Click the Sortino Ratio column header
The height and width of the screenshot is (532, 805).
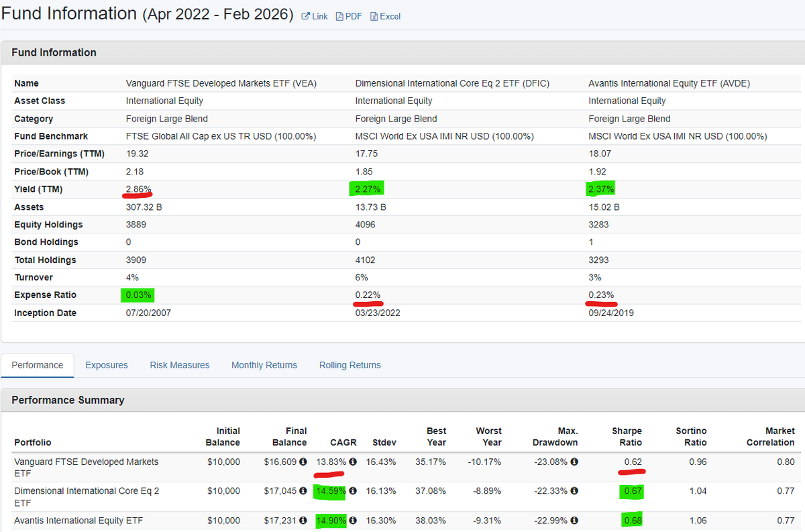(691, 437)
